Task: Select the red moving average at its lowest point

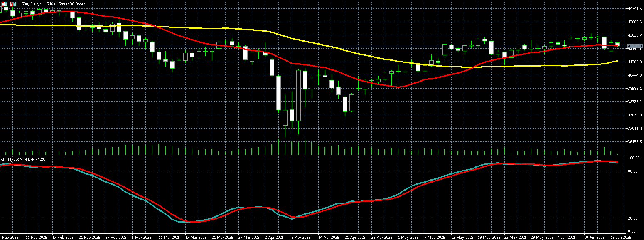Action: pyautogui.click(x=399, y=87)
